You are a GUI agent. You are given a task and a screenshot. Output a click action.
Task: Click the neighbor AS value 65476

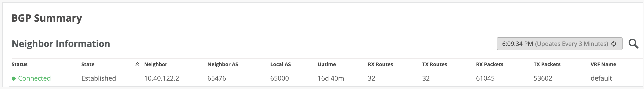(x=216, y=78)
